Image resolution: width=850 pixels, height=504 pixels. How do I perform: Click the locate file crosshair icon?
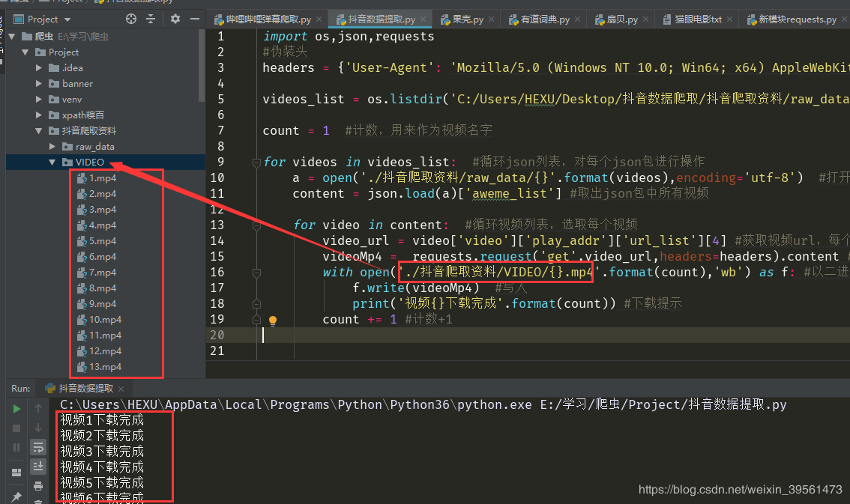point(133,19)
